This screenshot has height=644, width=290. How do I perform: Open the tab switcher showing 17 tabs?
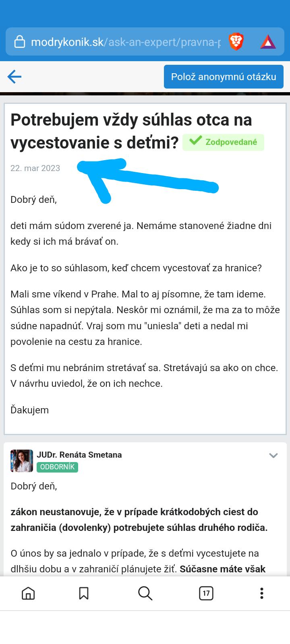point(206,593)
